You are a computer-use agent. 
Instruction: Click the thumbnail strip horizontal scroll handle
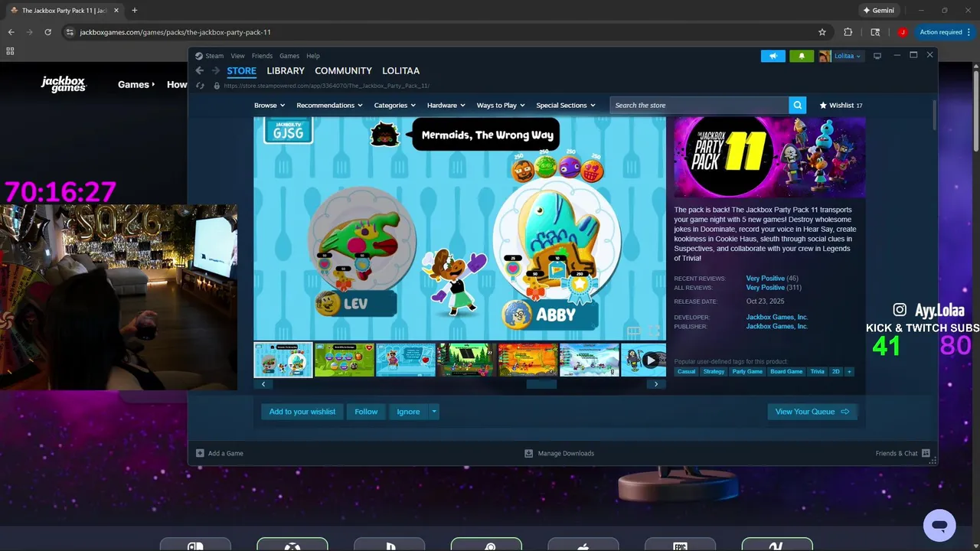coord(541,384)
